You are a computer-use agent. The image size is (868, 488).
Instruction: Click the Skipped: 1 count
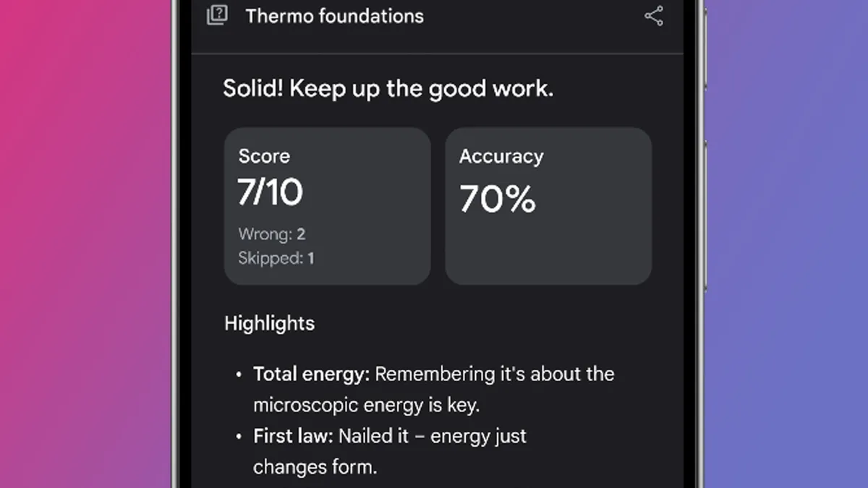click(276, 258)
